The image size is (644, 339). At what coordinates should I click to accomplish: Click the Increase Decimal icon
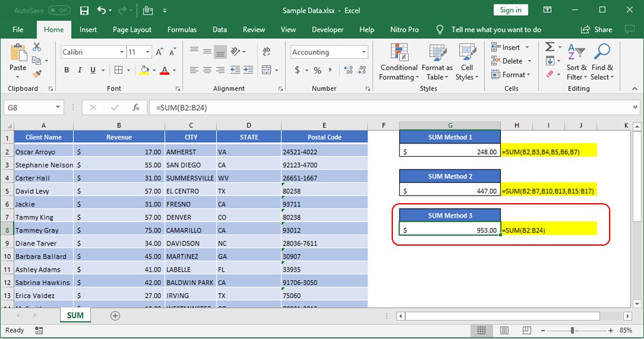348,70
